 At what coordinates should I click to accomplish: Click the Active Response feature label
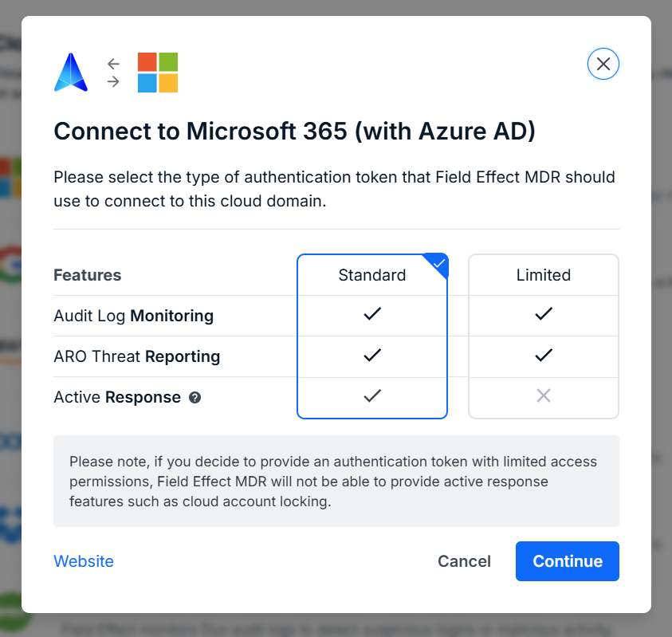tap(117, 397)
